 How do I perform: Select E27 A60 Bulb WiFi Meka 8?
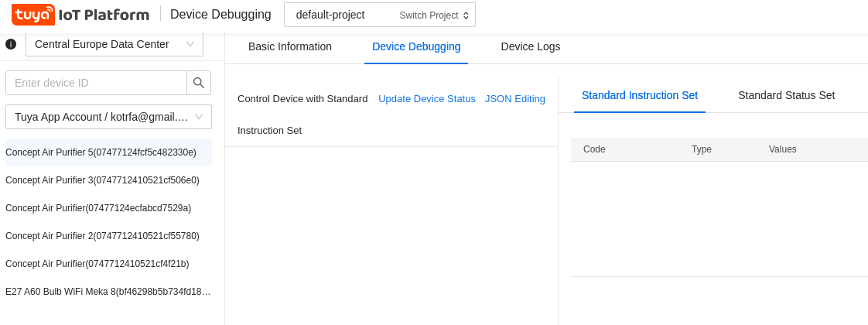tap(108, 291)
